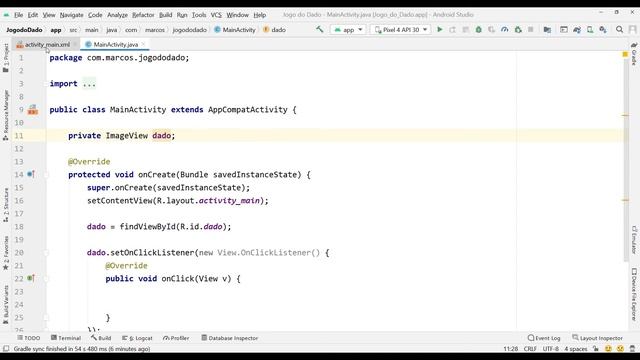This screenshot has height=360, width=640.
Task: Open the Emulator side panel
Action: [634, 240]
